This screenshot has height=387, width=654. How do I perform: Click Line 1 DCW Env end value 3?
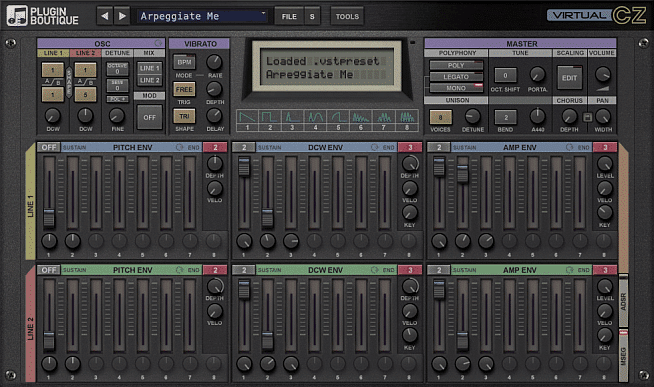[410, 147]
